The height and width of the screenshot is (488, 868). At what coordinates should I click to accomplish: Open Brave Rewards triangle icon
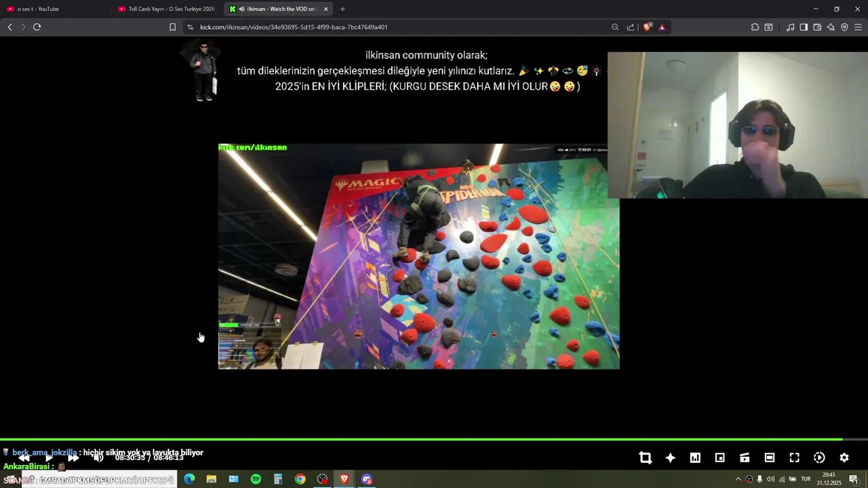(662, 27)
